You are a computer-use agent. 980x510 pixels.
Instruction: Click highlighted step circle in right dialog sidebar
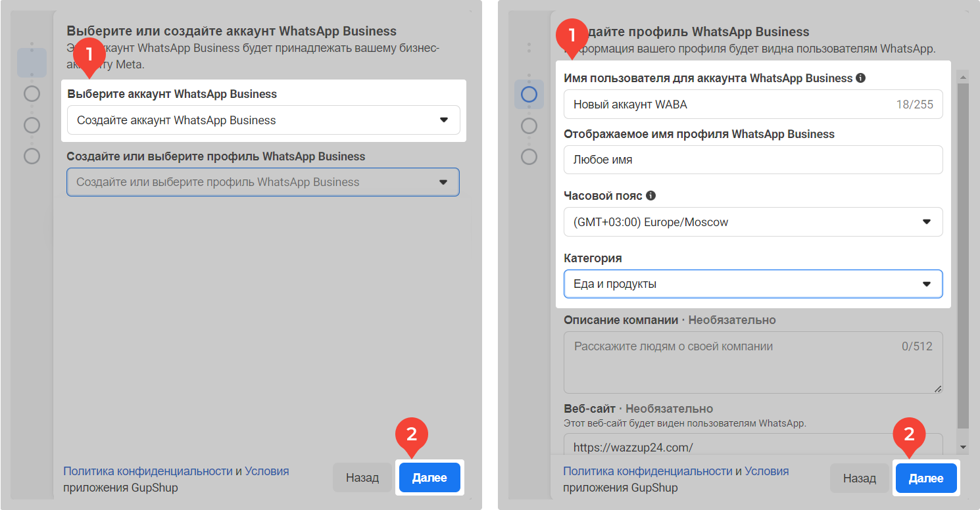point(529,94)
